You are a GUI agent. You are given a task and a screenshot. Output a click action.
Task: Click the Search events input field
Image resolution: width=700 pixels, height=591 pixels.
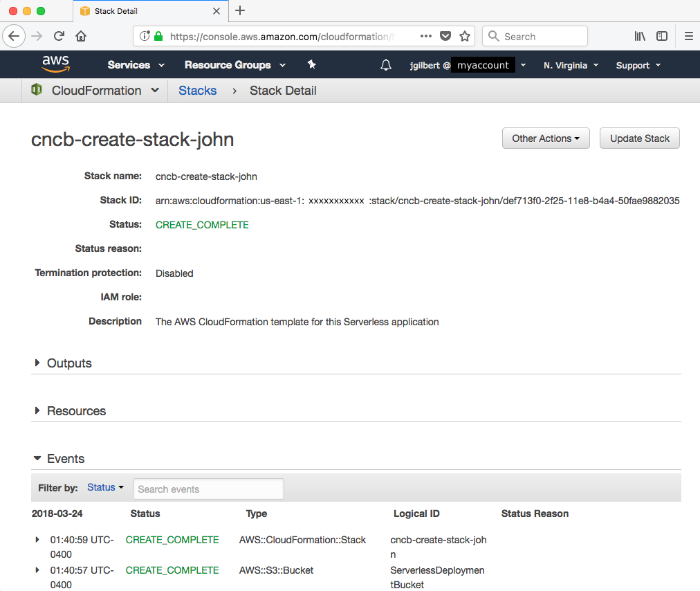pos(208,489)
